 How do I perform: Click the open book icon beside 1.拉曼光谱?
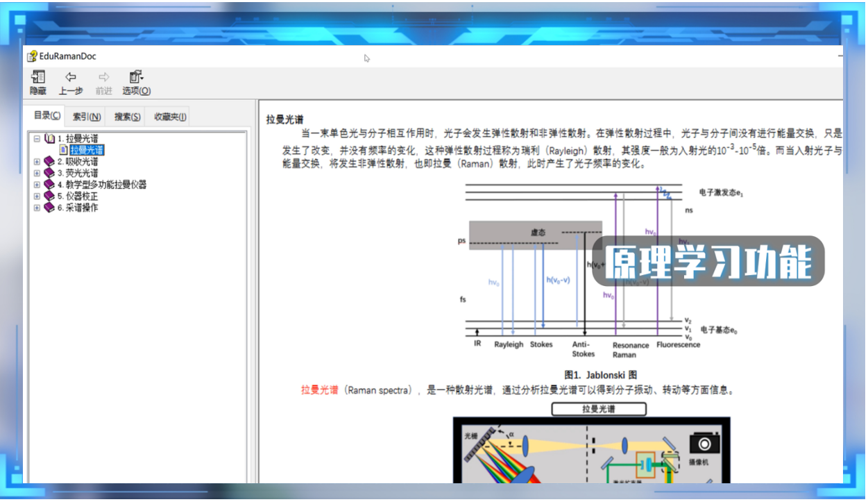(x=49, y=138)
